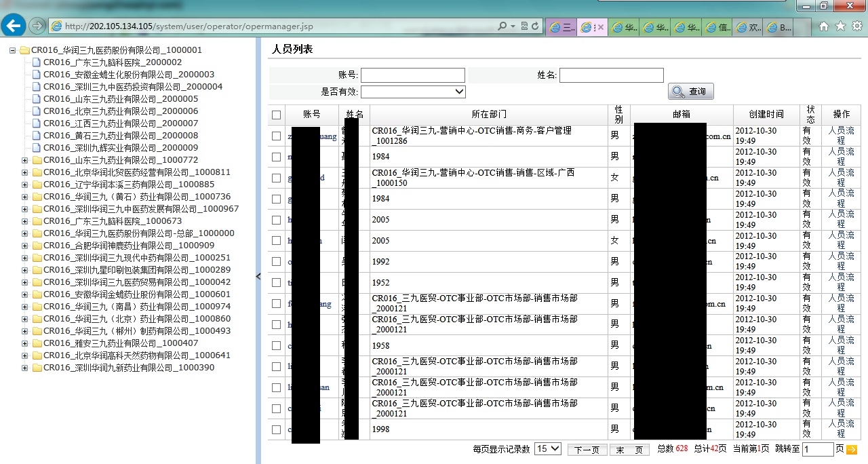Open the Favorites star icon
This screenshot has width=868, height=464.
841,26
